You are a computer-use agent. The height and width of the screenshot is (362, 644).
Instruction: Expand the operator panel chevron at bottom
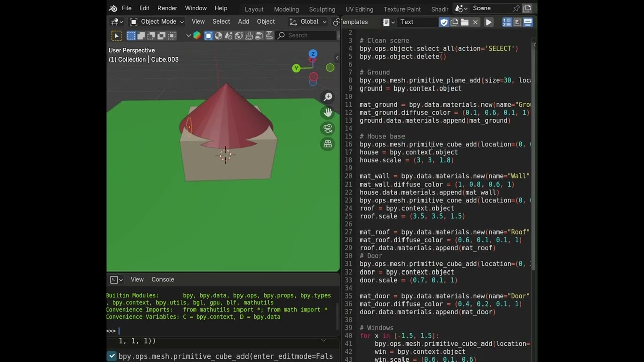(323, 341)
